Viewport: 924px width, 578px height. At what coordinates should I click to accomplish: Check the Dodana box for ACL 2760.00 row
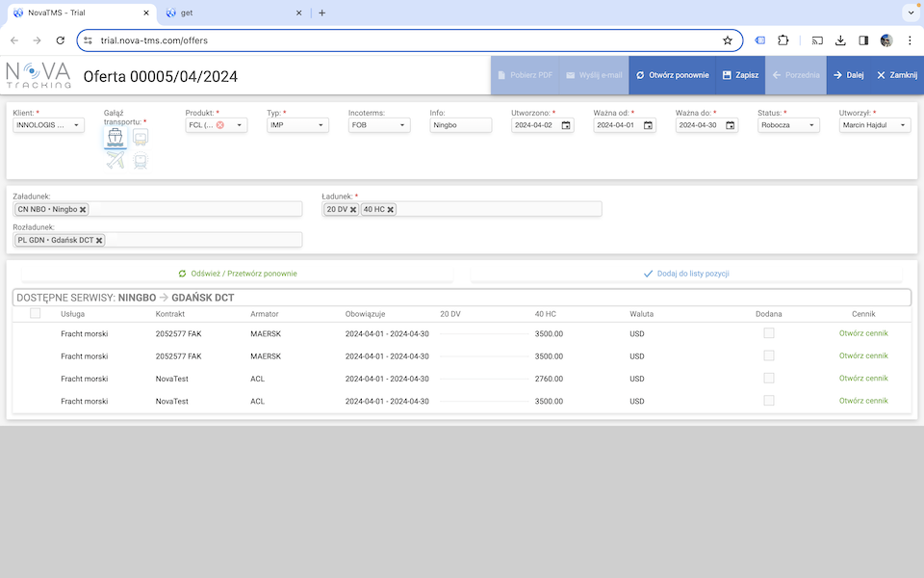(x=768, y=379)
